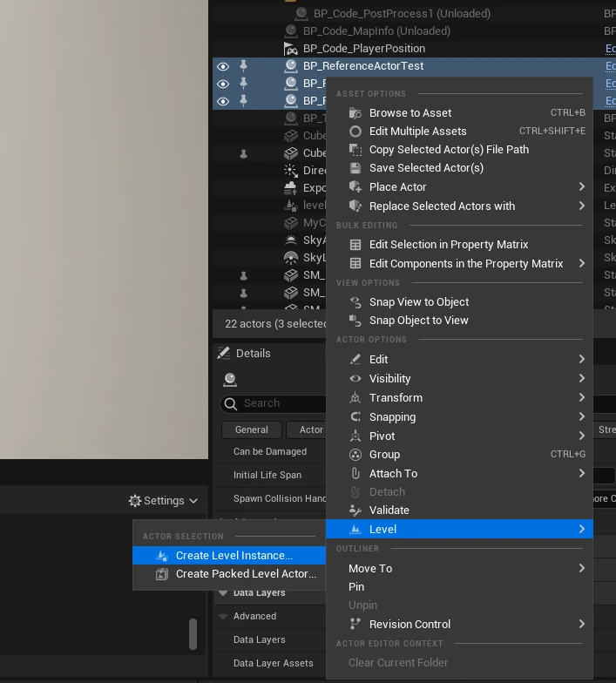Image resolution: width=616 pixels, height=683 pixels.
Task: Toggle visibility eye for BP_ReferenceActorTest
Action: click(223, 66)
